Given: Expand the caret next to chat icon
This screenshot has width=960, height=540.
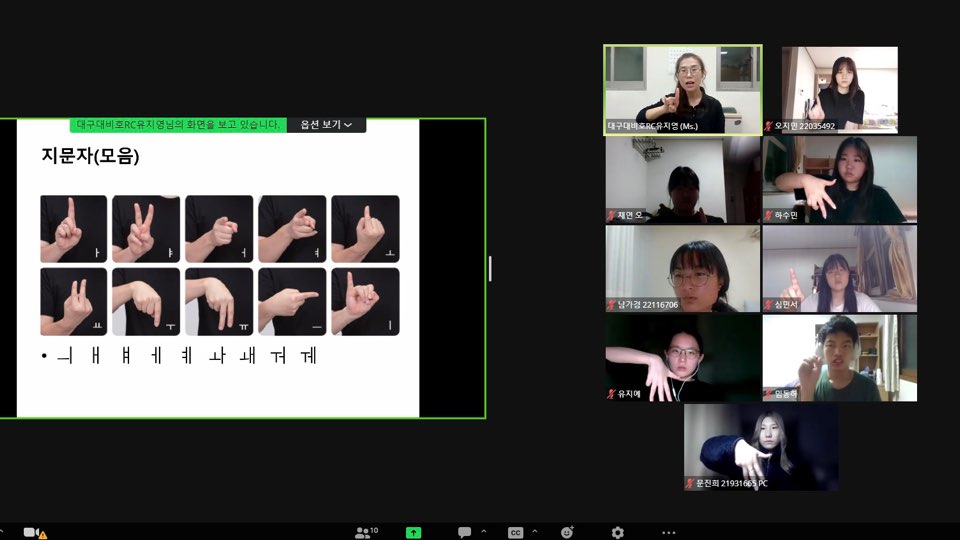Looking at the screenshot, I should pos(484,532).
